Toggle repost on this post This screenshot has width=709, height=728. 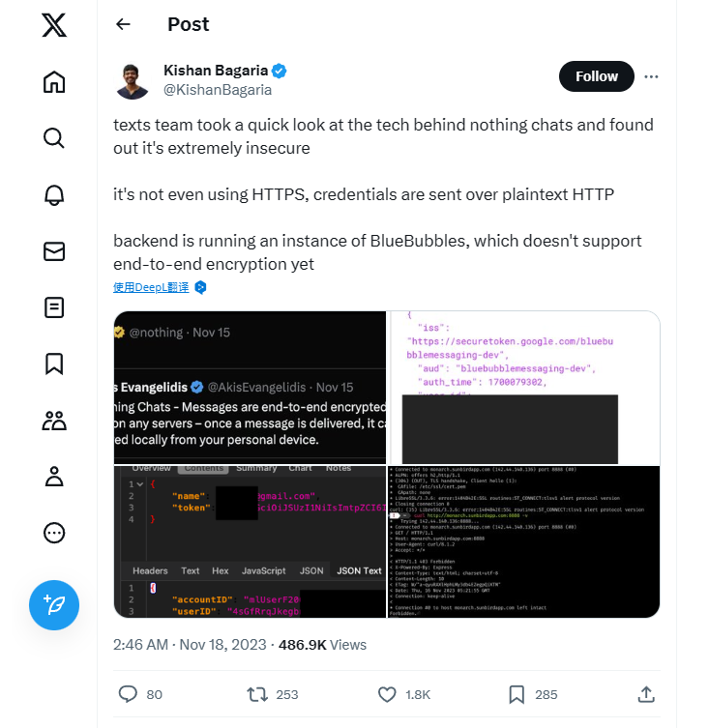(x=257, y=694)
